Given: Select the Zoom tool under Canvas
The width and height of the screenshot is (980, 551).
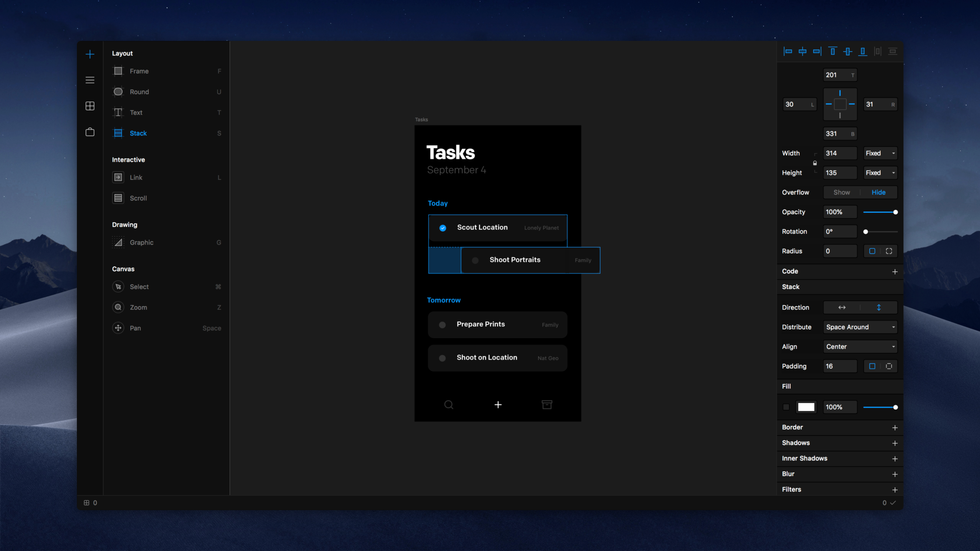Looking at the screenshot, I should coord(138,307).
